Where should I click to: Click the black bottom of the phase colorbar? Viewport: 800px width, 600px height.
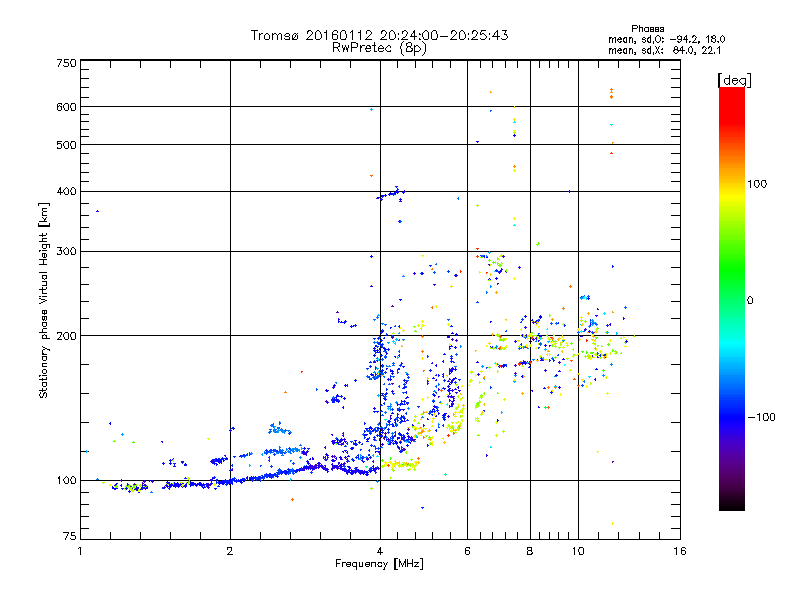coord(732,503)
